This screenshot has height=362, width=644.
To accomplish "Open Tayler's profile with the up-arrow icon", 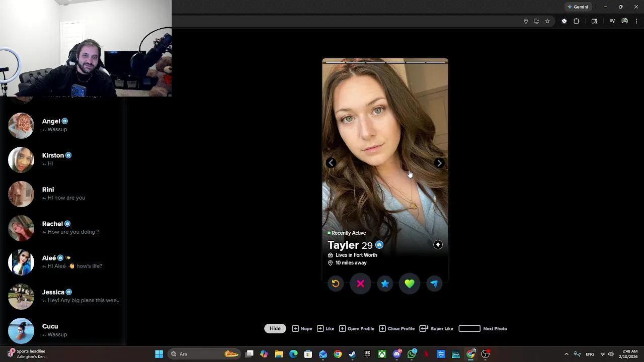I will [438, 245].
